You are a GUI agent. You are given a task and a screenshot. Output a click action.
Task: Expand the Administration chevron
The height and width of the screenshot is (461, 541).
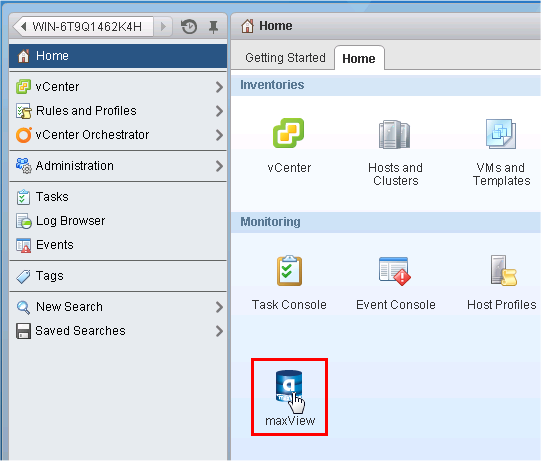click(219, 166)
